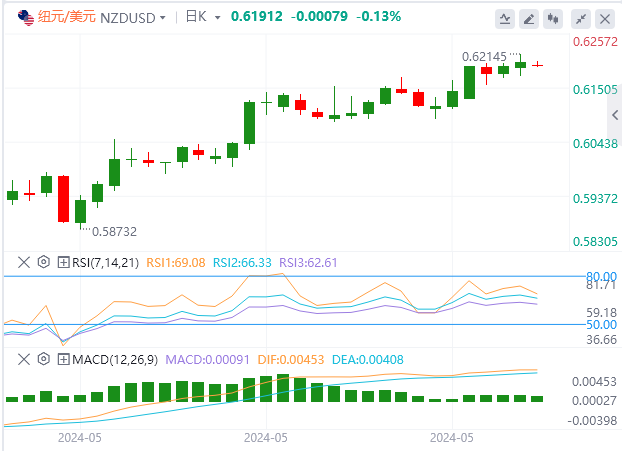Click the 0.62145 high price marker

point(484,57)
